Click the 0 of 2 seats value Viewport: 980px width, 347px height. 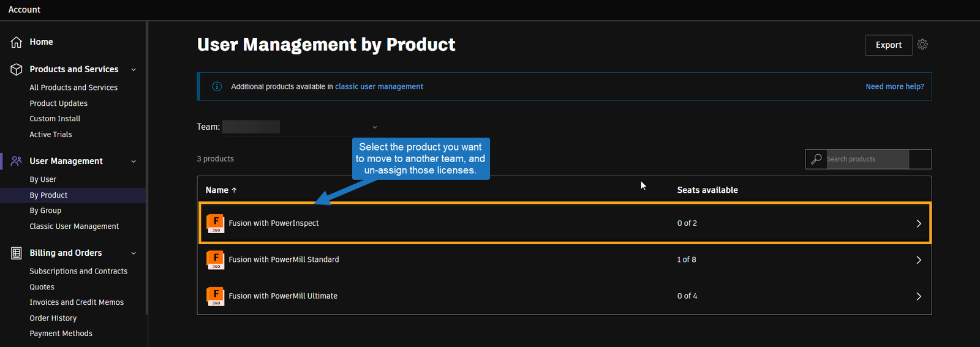click(x=687, y=223)
